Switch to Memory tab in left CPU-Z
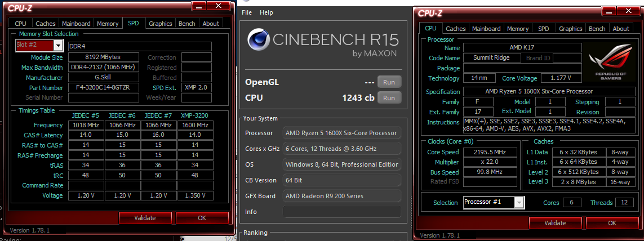644x241 pixels. [x=108, y=24]
